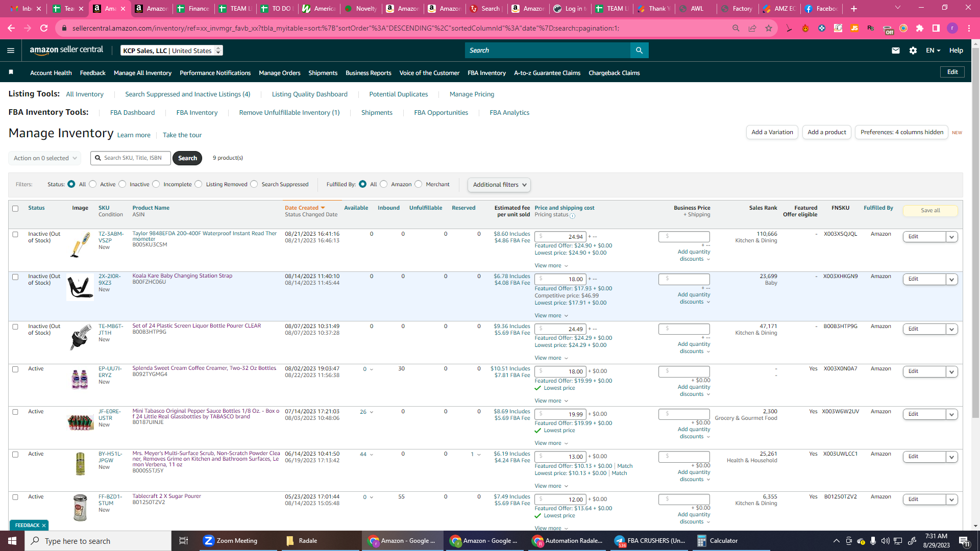The height and width of the screenshot is (551, 980).
Task: Open Remove Unfulfillable Inventory (1) link
Action: click(x=289, y=113)
